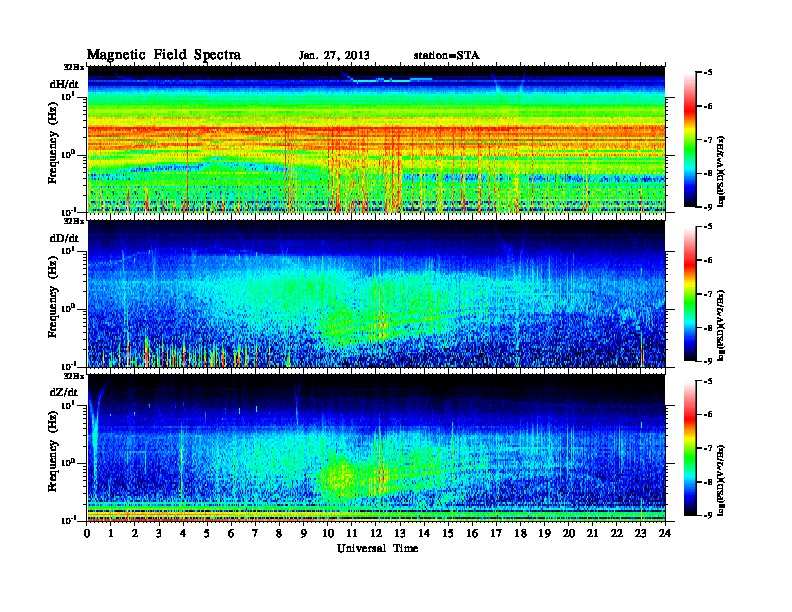Click hour tick label "19" on time axis
The image size is (792, 612).
pos(544,533)
